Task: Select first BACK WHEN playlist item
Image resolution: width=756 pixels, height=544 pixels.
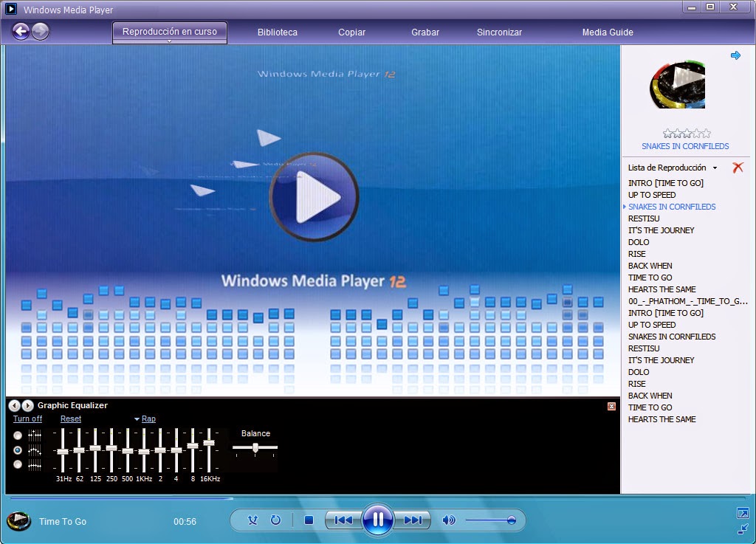Action: (x=650, y=266)
